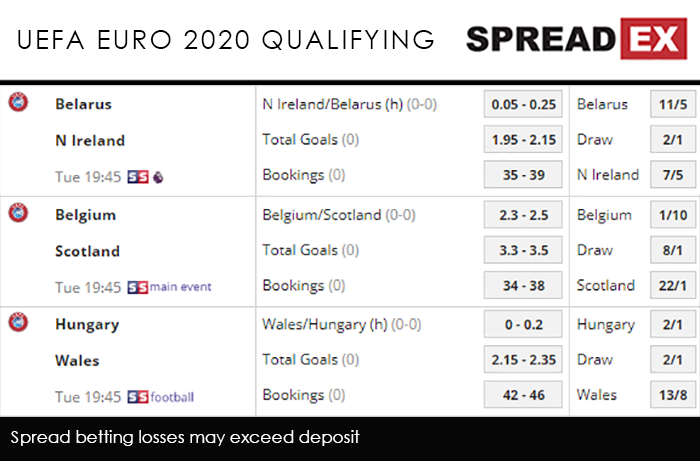Image resolution: width=700 pixels, height=461 pixels.
Task: Open the Wales/Hungary (h) market
Action: (x=327, y=324)
